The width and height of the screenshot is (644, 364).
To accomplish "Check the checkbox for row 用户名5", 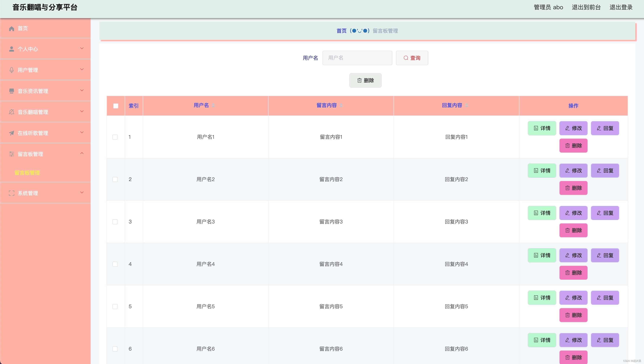I will coord(115,306).
